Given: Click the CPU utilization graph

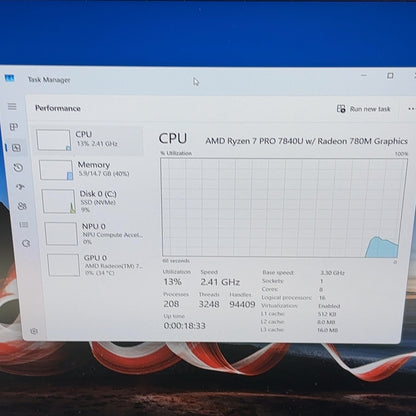Looking at the screenshot, I should (x=284, y=207).
